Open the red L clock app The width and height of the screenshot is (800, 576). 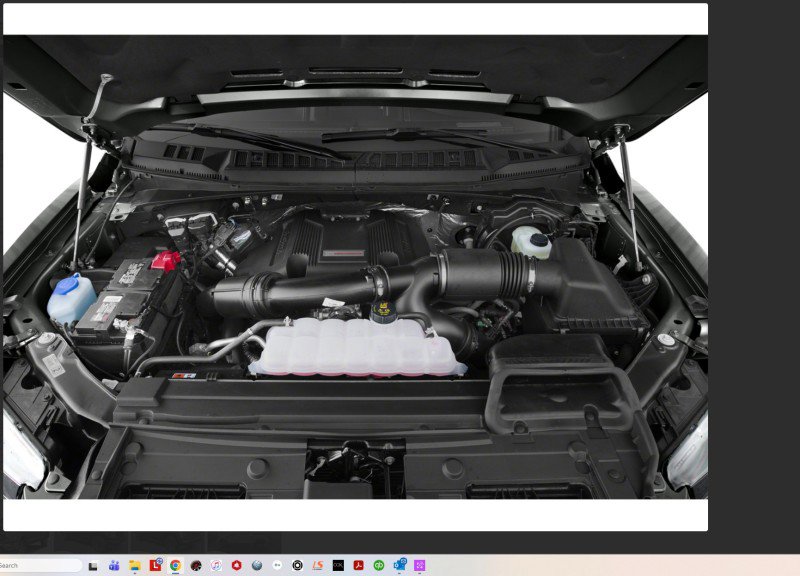(x=152, y=565)
